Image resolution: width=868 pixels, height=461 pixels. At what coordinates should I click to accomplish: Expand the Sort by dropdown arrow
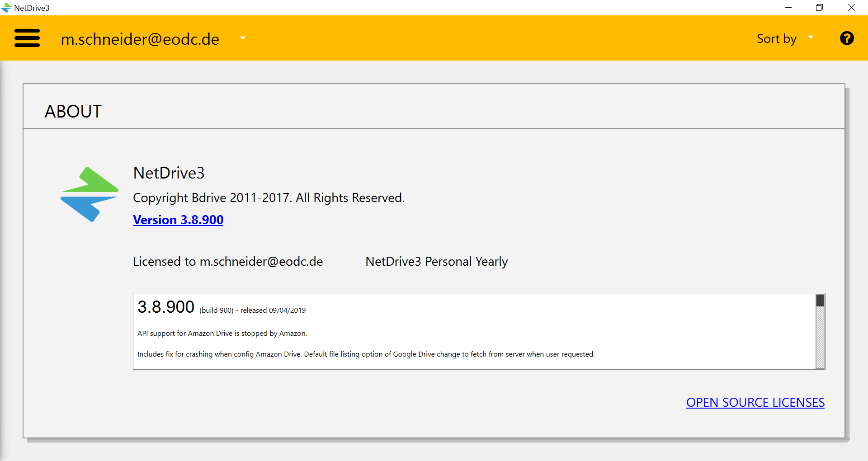coord(811,38)
